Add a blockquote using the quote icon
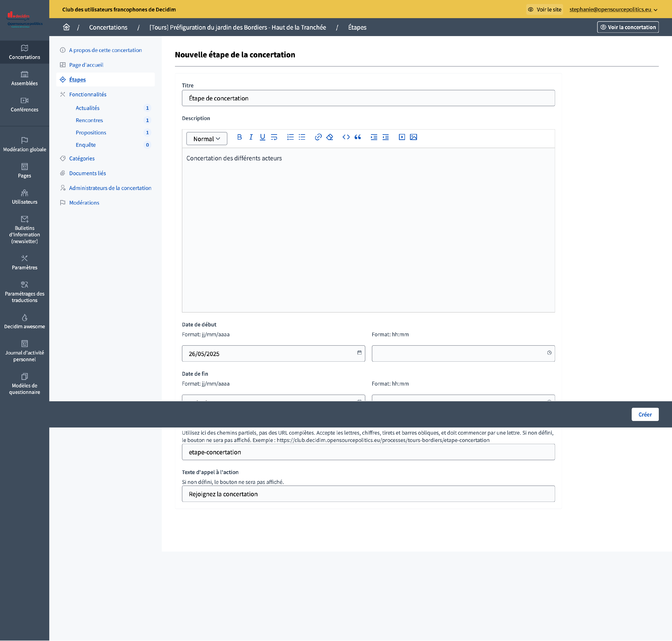672x641 pixels. [358, 137]
